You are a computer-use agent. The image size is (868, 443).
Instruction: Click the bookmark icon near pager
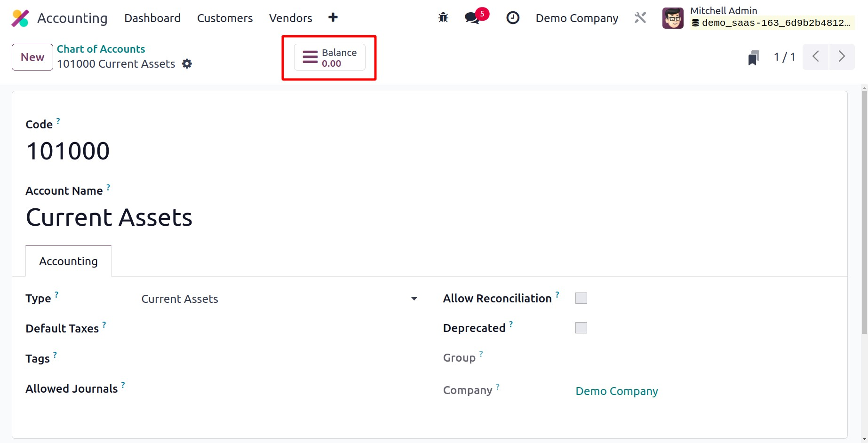click(x=753, y=57)
